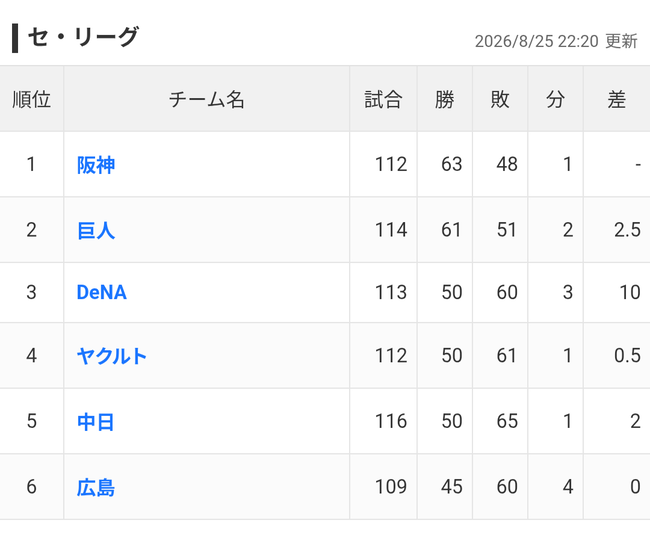Click the 差 column header

(x=616, y=99)
